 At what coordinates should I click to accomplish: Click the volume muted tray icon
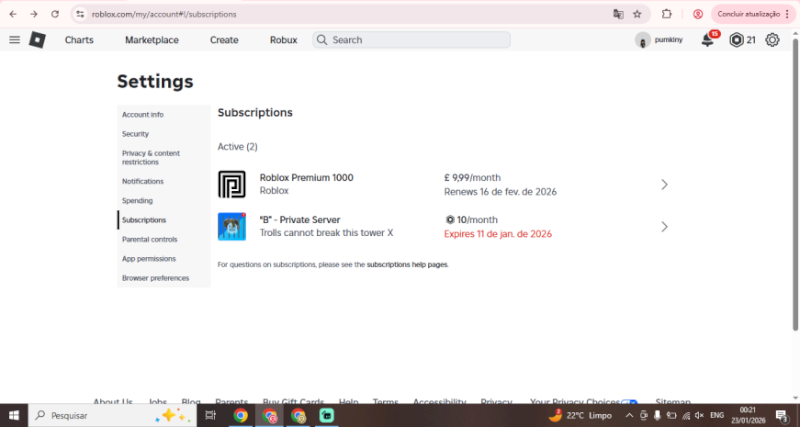coord(699,415)
